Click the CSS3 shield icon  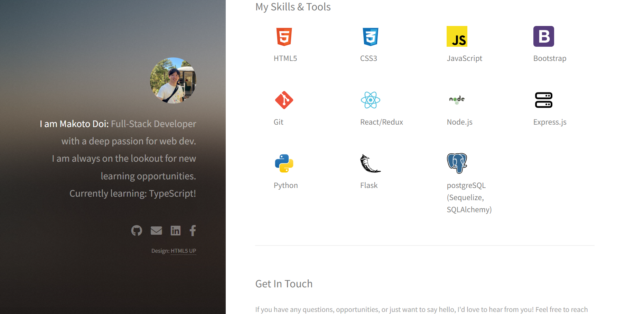(x=371, y=37)
